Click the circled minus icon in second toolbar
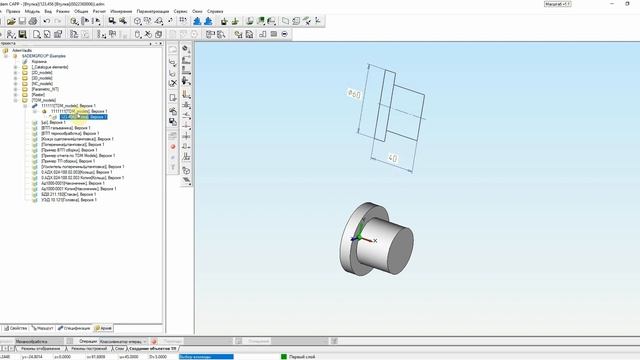 tap(284, 34)
